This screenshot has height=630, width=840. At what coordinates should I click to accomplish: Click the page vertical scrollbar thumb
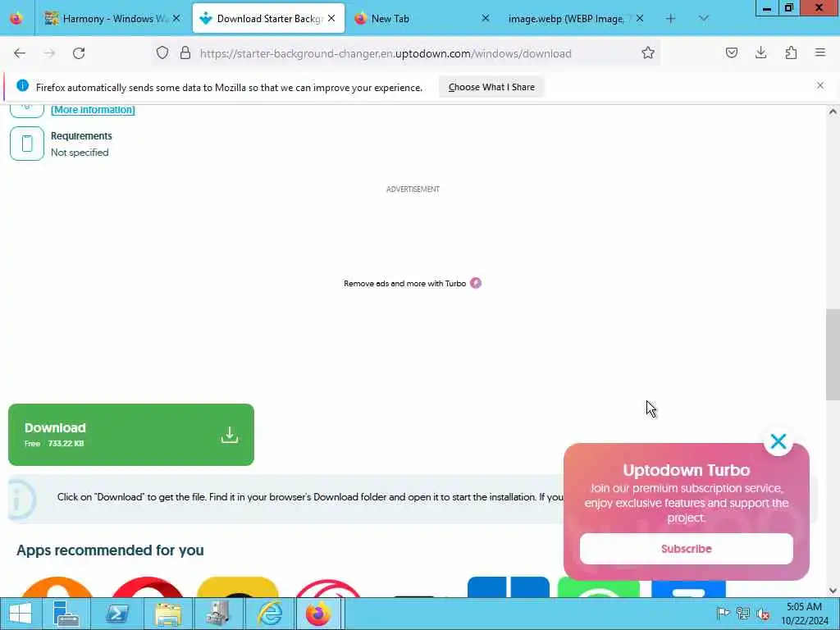[833, 354]
